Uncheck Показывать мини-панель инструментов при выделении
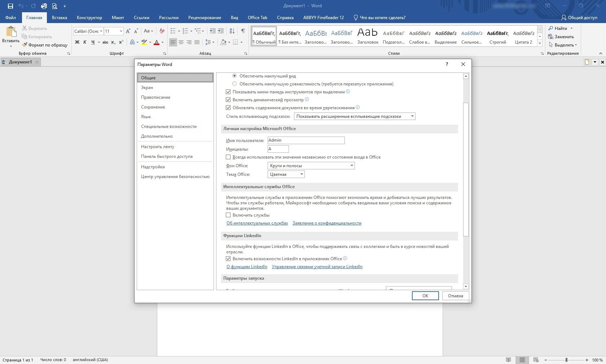The width and height of the screenshot is (606, 364). click(x=228, y=92)
